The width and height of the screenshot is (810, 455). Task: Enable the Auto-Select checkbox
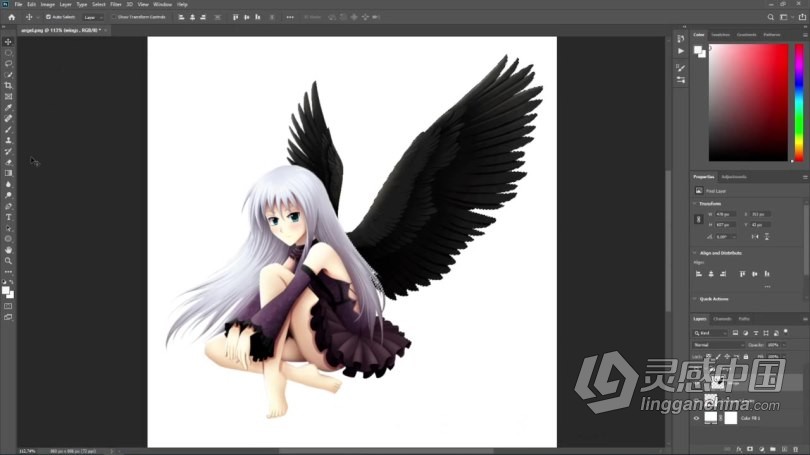click(48, 17)
